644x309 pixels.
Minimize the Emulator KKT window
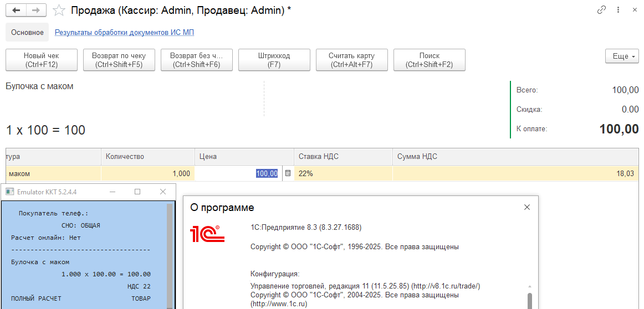(112, 192)
